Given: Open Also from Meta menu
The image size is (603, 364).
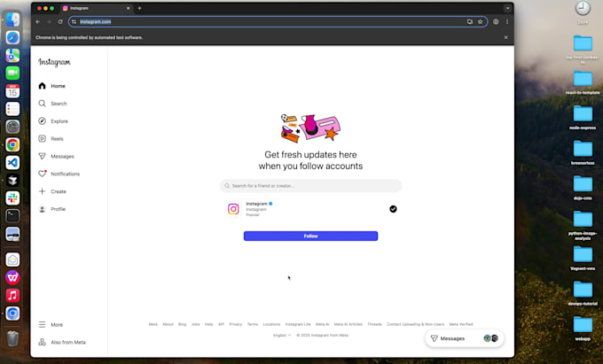Looking at the screenshot, I should pyautogui.click(x=62, y=342).
